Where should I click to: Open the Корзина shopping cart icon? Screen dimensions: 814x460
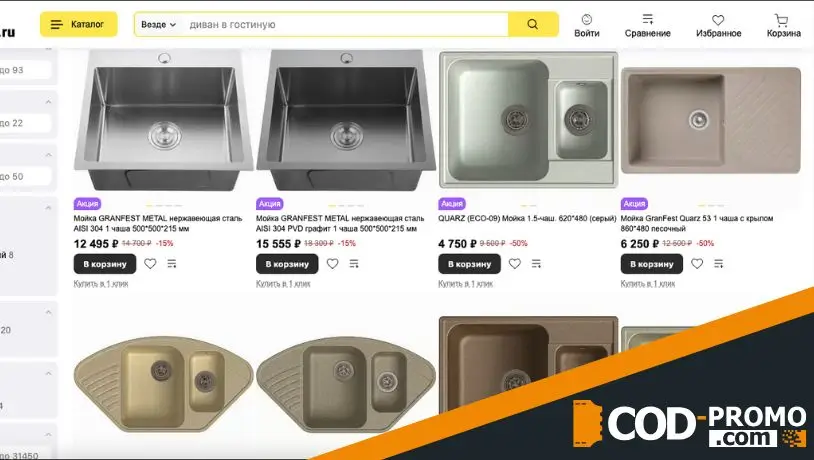783,25
